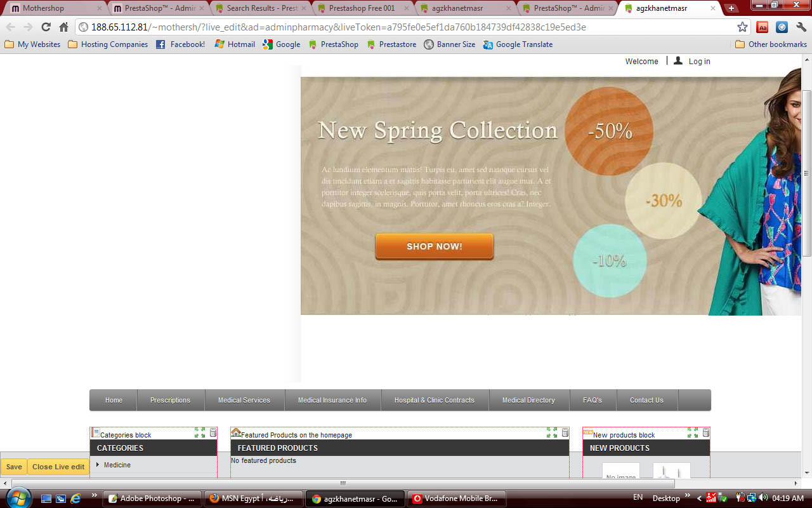Click the horizontal page scrollbar thumb
Screen dimensions: 812x508
tap(343, 483)
